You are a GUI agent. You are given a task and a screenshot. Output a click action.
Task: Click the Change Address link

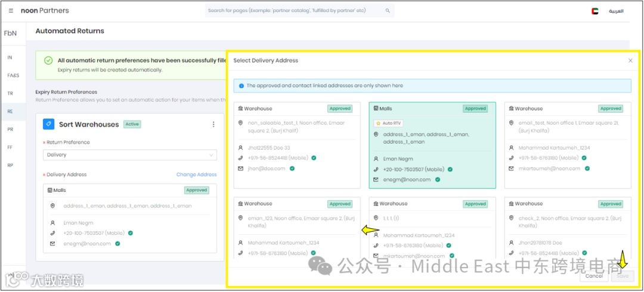196,175
